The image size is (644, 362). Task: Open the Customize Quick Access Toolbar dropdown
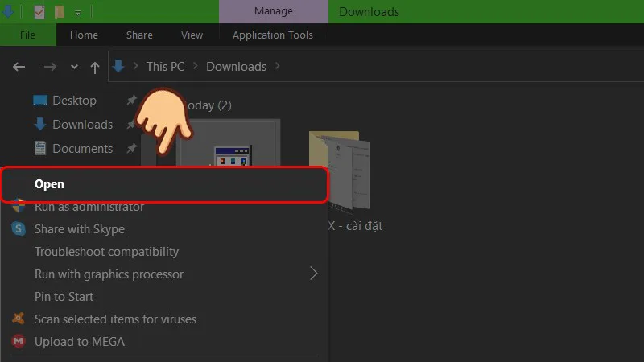coord(78,13)
